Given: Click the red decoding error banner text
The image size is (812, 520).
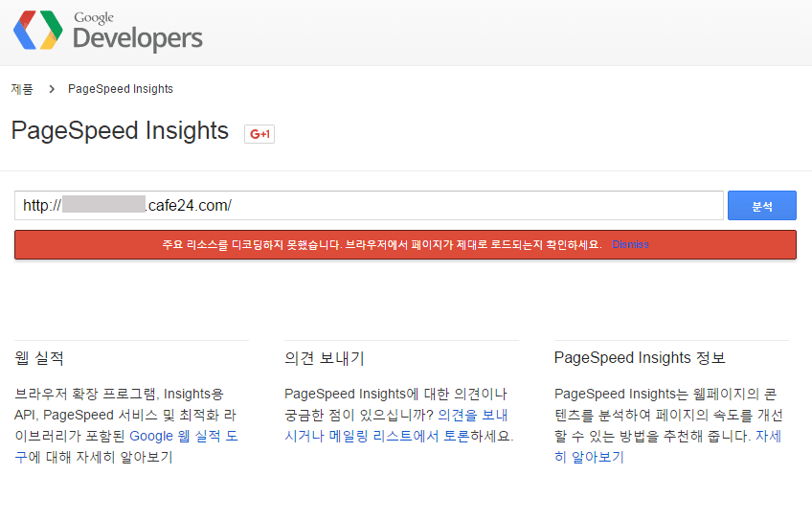Looking at the screenshot, I should (x=381, y=244).
